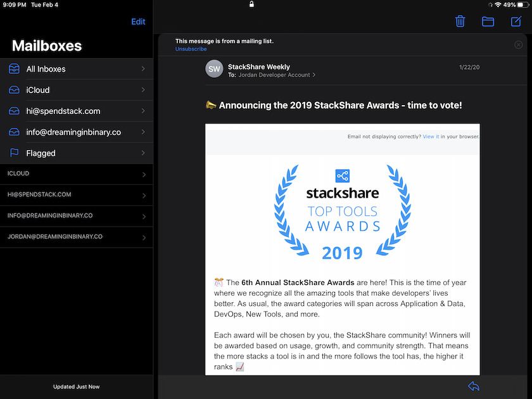Open the move-to-folder icon
The image size is (532, 399).
tap(488, 22)
